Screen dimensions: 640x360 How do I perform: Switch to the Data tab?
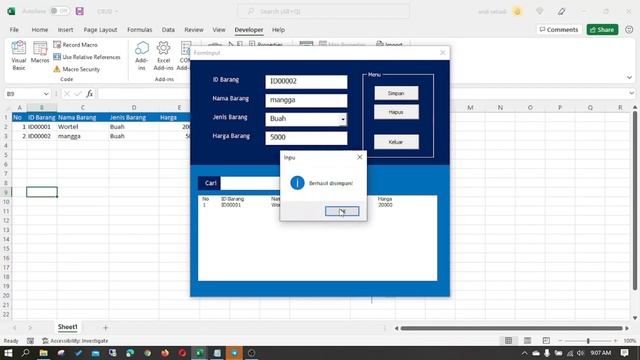point(168,30)
